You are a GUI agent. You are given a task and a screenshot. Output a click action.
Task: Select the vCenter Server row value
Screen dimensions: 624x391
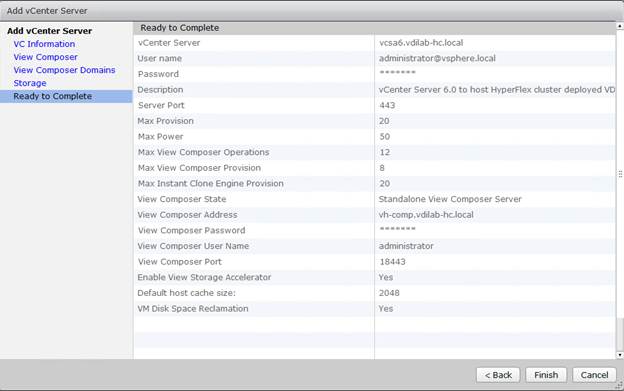pyautogui.click(x=421, y=43)
